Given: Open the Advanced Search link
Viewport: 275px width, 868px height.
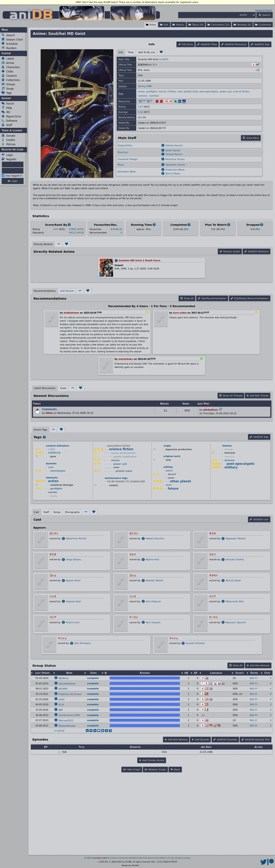Looking at the screenshot, I should [x=263, y=10].
